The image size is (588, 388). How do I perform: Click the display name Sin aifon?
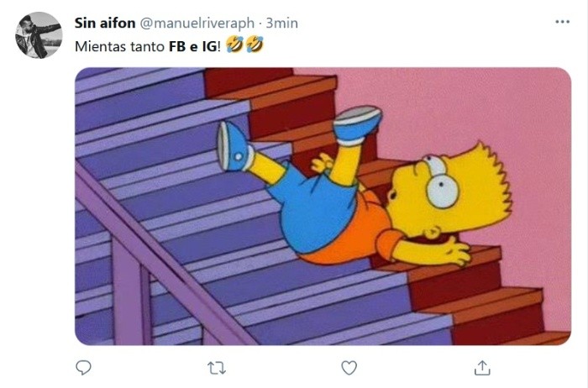point(105,23)
